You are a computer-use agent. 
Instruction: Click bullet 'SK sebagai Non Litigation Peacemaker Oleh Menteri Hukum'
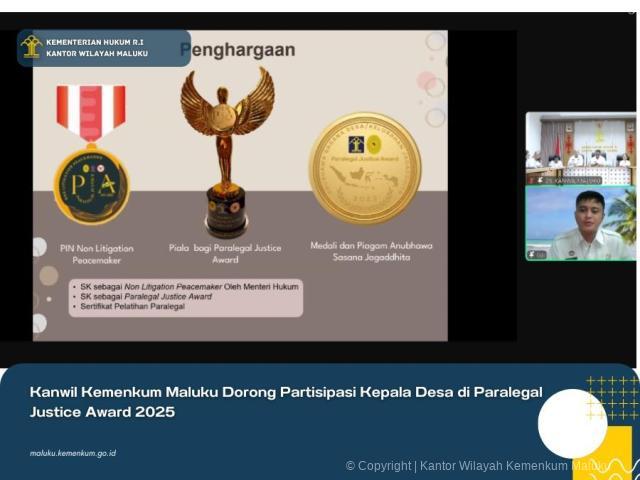pos(189,287)
